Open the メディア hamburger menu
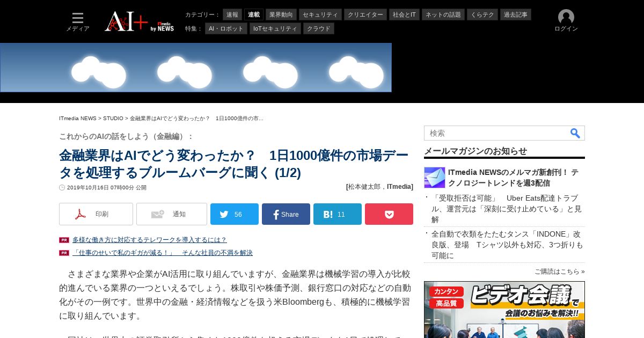Viewport: 644px width, 338px height. 78,22
